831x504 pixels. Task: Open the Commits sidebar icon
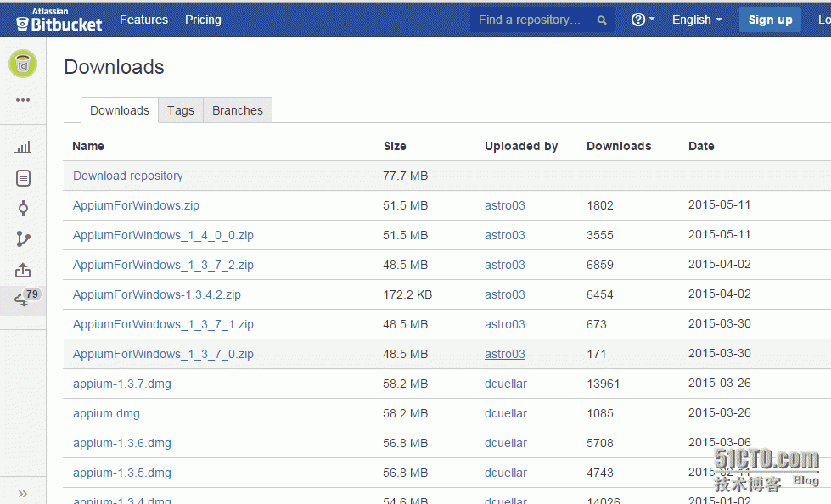click(x=23, y=208)
